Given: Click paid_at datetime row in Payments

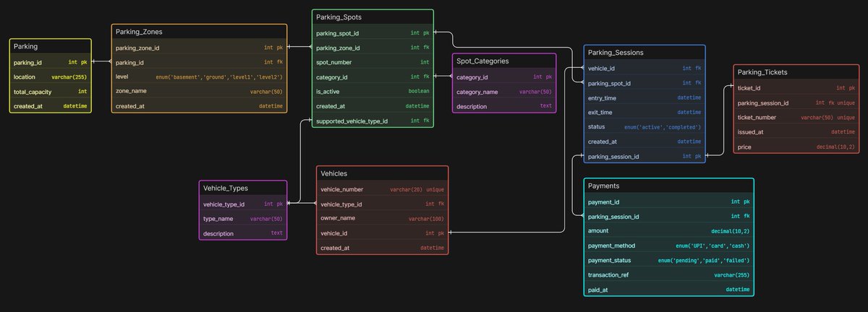Looking at the screenshot, I should click(x=669, y=289).
